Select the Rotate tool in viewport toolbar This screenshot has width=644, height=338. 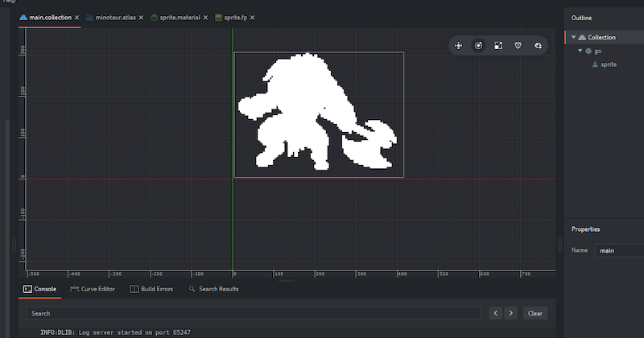coord(478,46)
